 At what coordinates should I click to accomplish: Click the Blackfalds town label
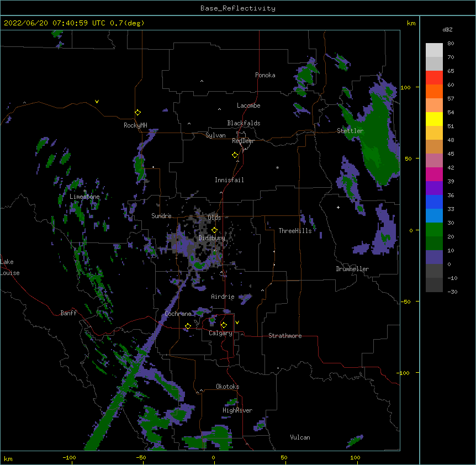click(244, 123)
